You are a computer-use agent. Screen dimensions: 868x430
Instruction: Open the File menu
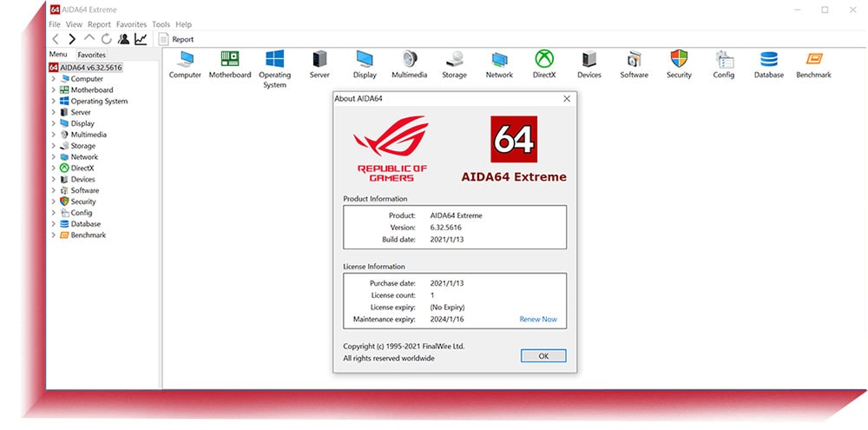coord(54,24)
